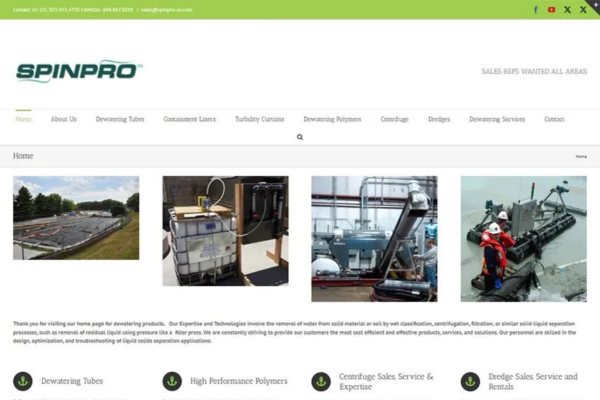
Task: Click the sales email address link
Action: 166,9
